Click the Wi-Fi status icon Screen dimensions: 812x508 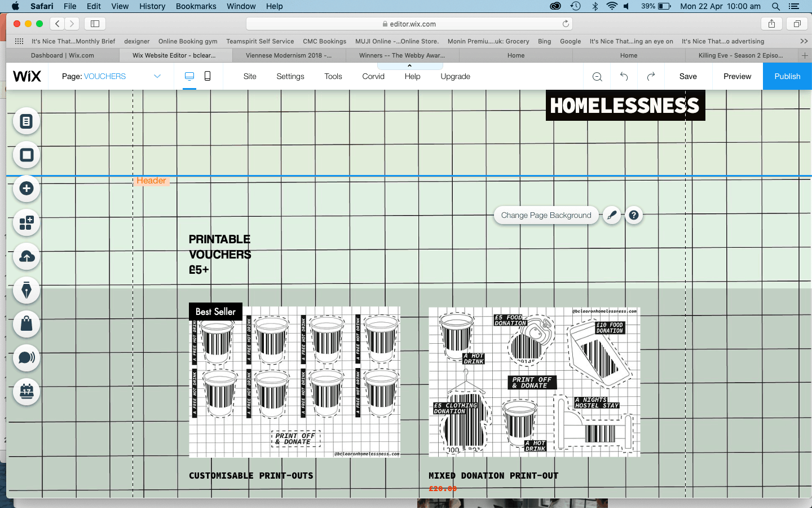[612, 6]
